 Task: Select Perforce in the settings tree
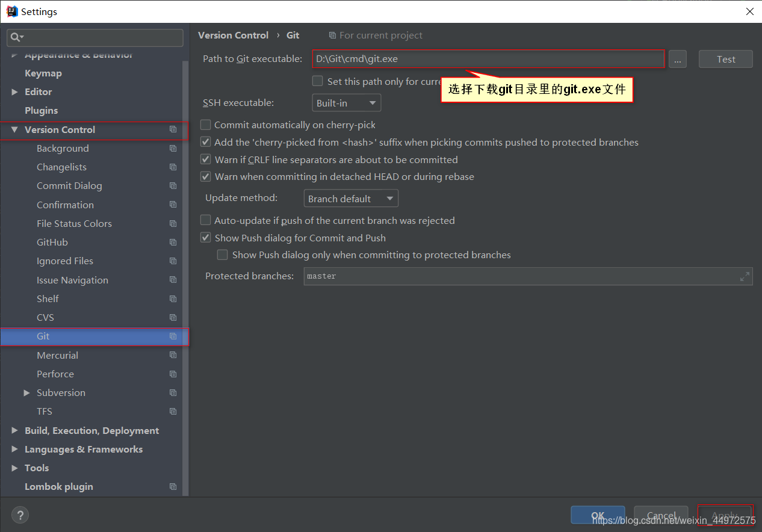pyautogui.click(x=55, y=374)
